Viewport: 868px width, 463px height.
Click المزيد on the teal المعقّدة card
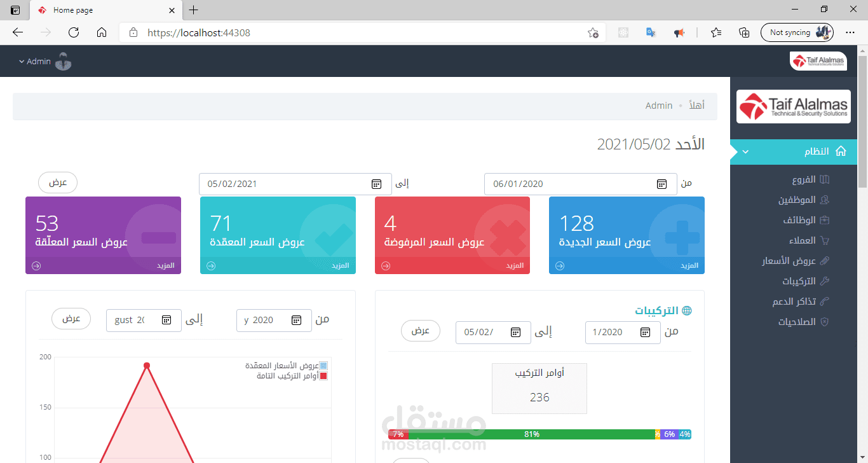tap(341, 266)
